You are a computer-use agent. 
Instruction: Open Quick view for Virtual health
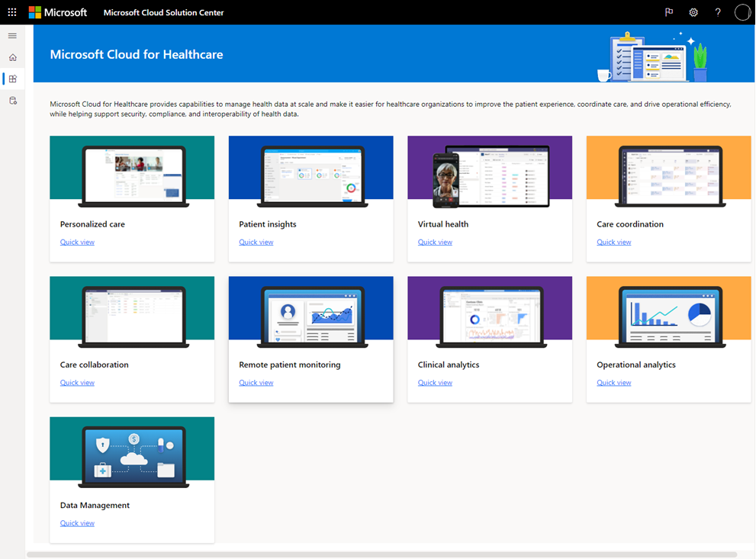coord(435,242)
